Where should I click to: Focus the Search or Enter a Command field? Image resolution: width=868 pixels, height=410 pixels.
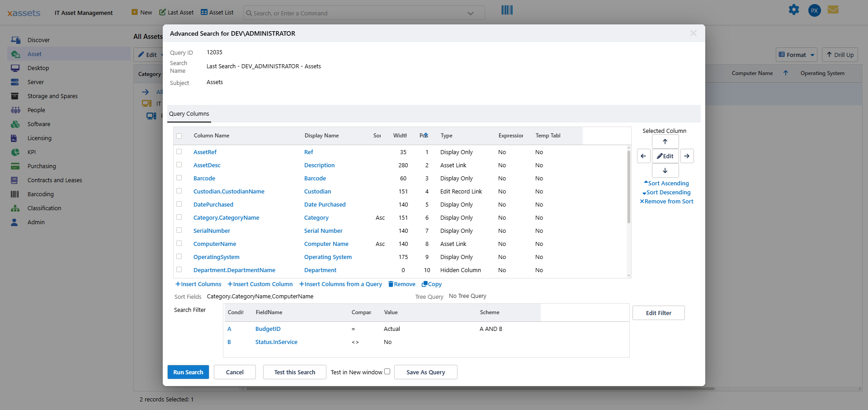[x=364, y=13]
